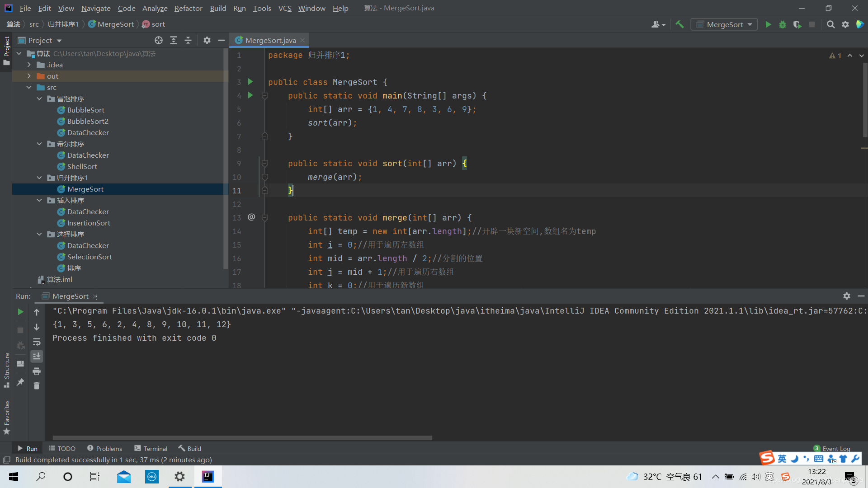The height and width of the screenshot is (488, 868).
Task: Jump to next highlighted error arrow
Action: click(862, 56)
